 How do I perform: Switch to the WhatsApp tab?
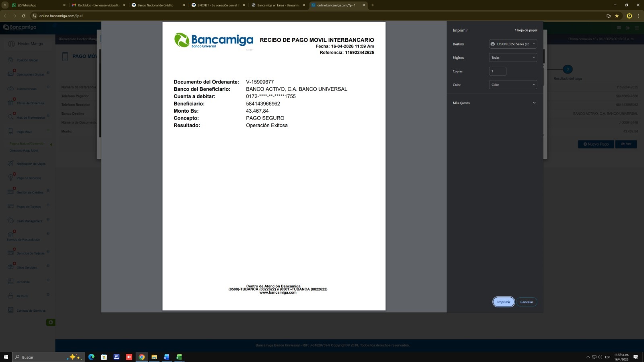click(36, 5)
